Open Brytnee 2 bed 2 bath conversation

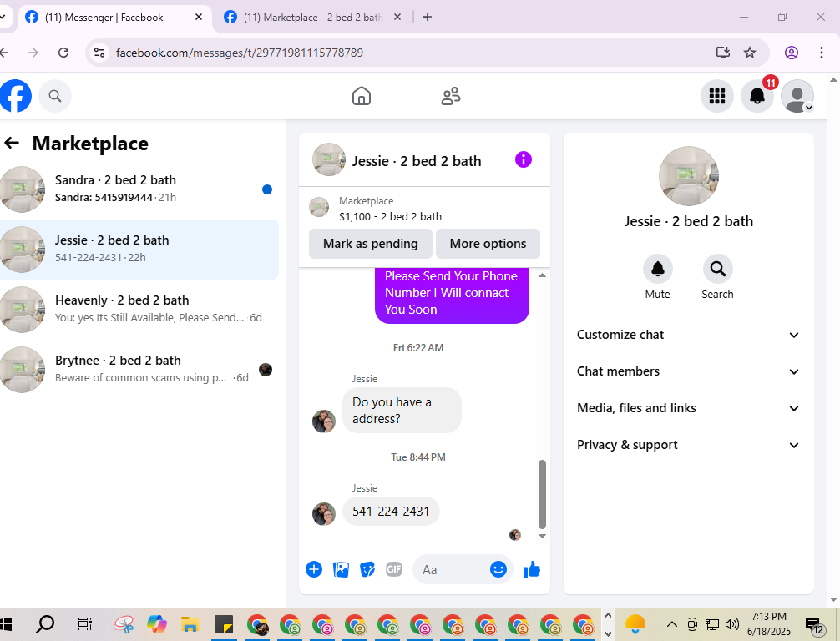(139, 369)
